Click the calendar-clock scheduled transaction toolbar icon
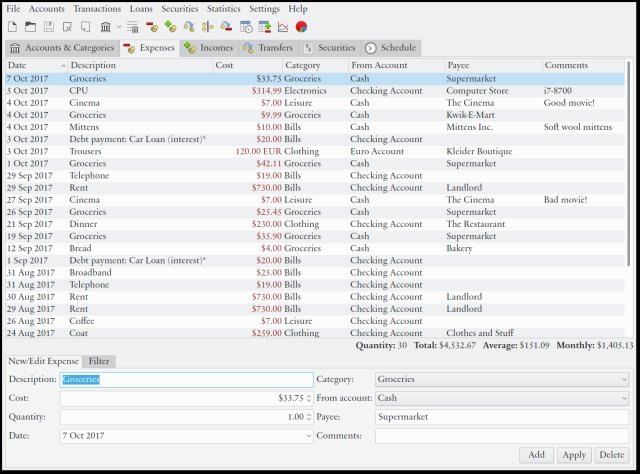 [246, 26]
